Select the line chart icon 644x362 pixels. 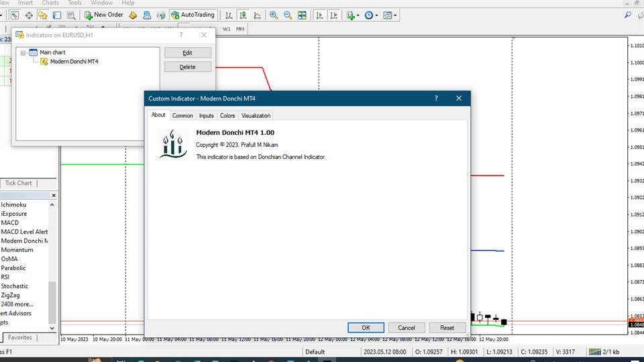(x=257, y=15)
